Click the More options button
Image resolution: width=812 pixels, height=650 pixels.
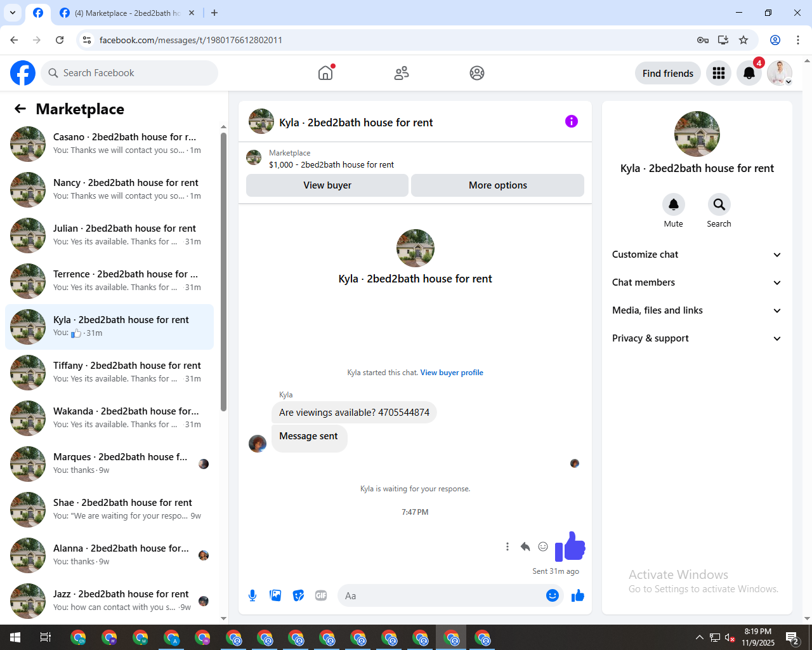click(x=498, y=185)
